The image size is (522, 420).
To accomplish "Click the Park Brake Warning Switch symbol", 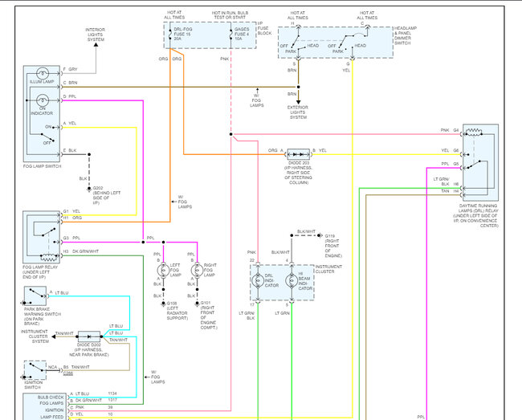I will point(35,296).
